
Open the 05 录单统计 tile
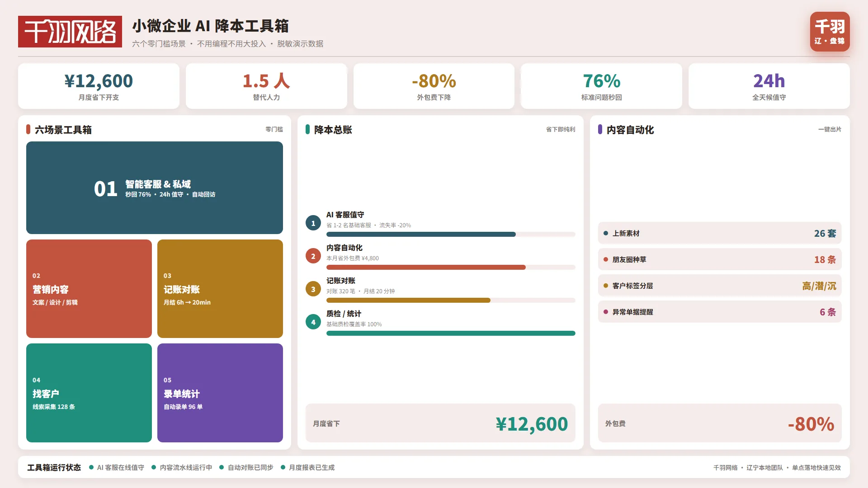(x=220, y=393)
